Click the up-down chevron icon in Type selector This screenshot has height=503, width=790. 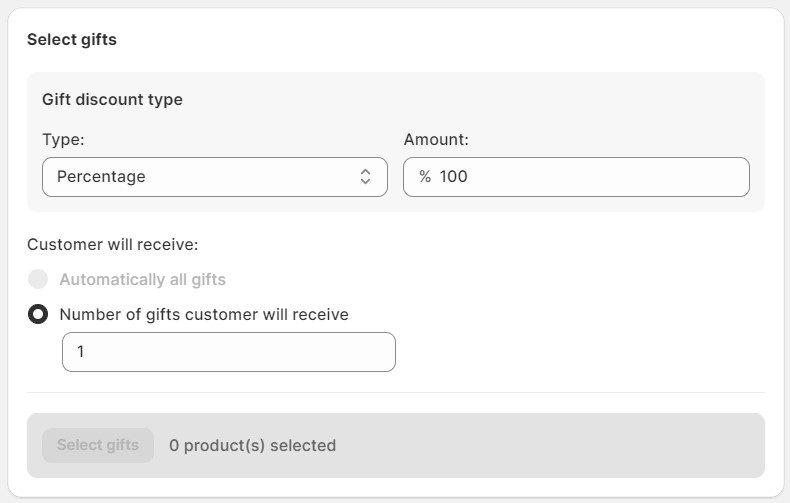coord(365,177)
